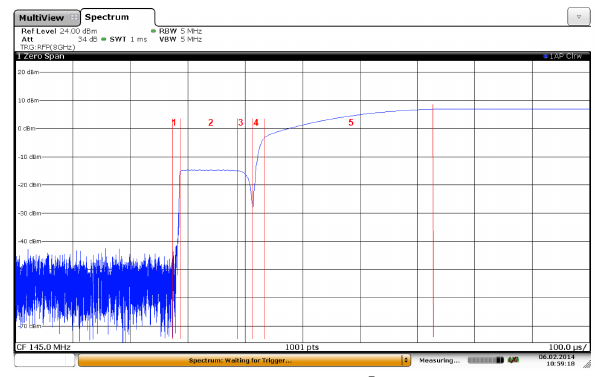Image resolution: width=602 pixels, height=377 pixels.
Task: Click the window resize grip in the corner
Action: (587, 364)
